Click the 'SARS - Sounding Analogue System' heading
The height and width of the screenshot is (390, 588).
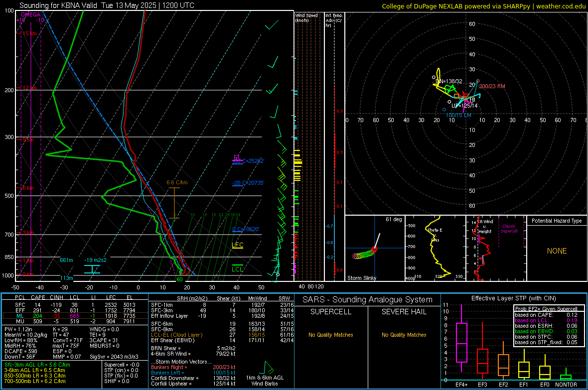pyautogui.click(x=368, y=300)
